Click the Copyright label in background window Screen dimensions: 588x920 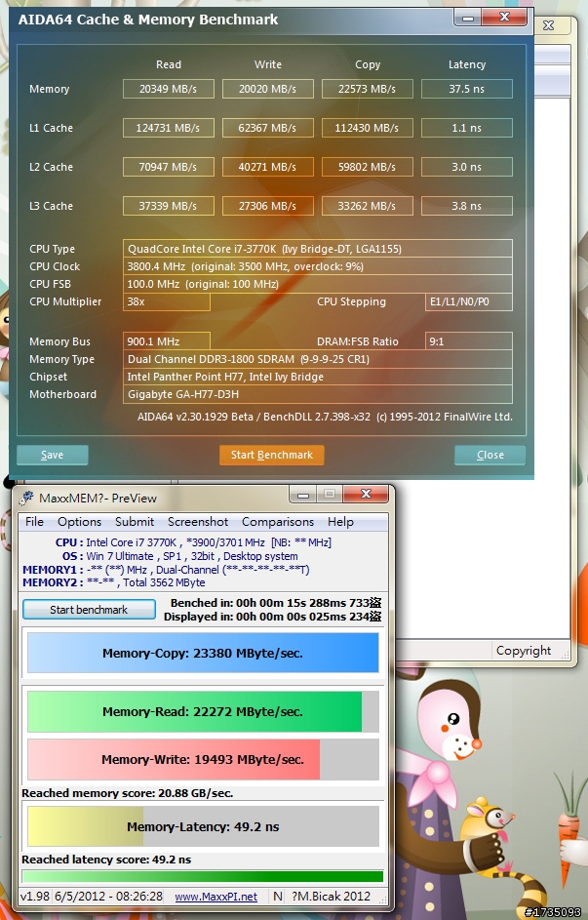(524, 650)
